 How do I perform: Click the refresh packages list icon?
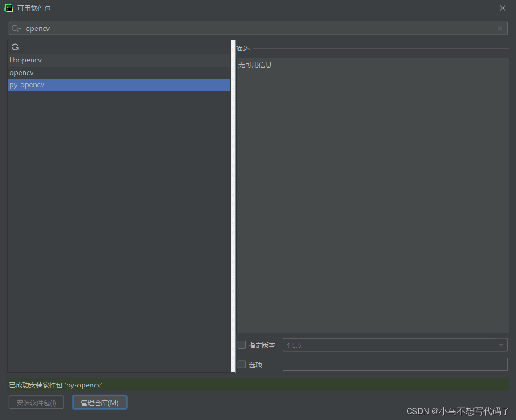coord(15,47)
